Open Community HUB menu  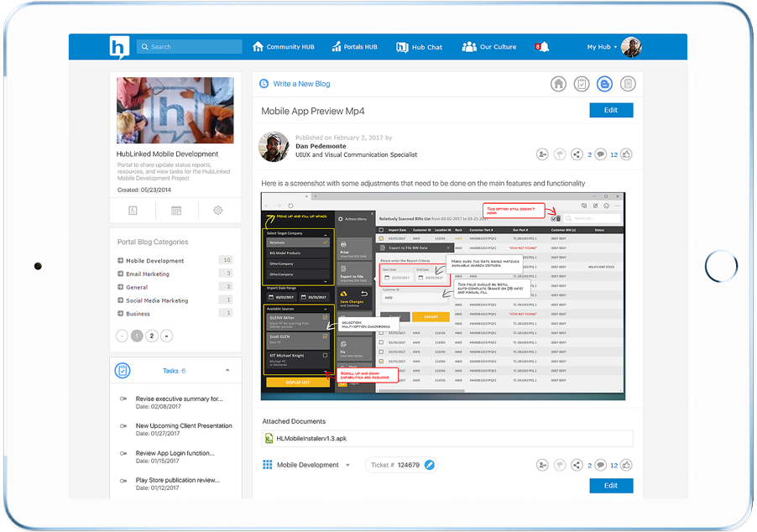coord(284,47)
